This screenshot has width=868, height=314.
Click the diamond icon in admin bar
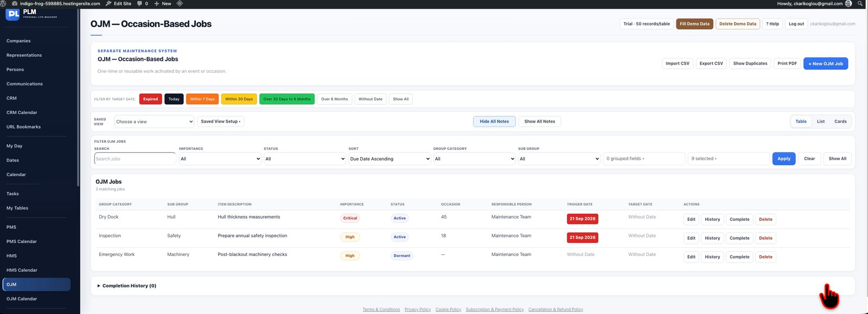[180, 3]
